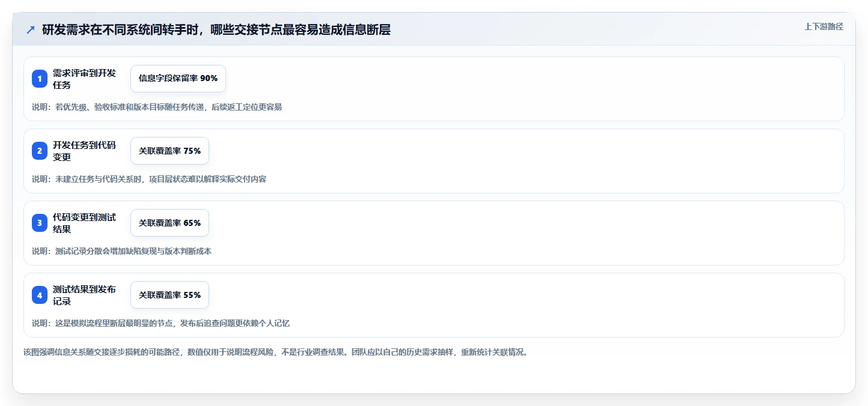Click note about 优先级、验收标准和版本目标

(x=157, y=107)
